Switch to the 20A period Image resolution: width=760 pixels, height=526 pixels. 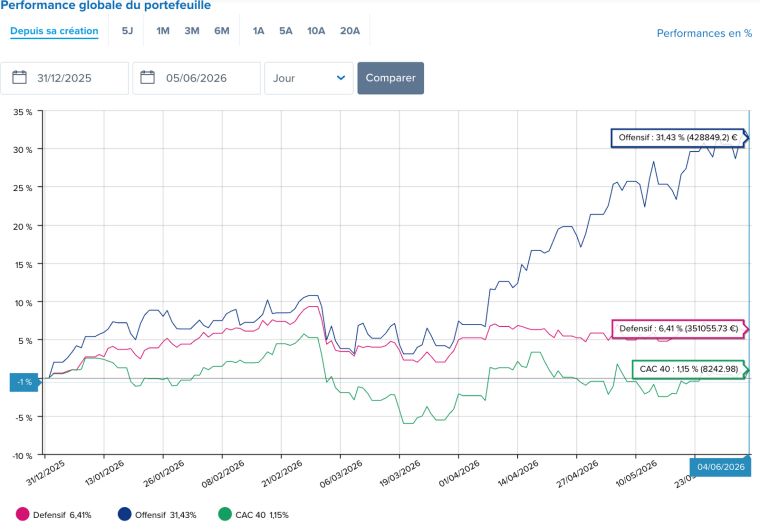pos(350,31)
